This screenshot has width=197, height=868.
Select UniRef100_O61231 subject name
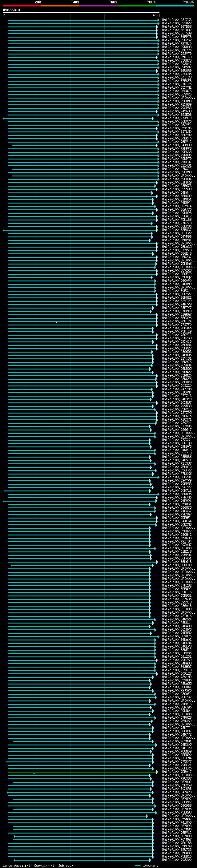[x=177, y=657]
